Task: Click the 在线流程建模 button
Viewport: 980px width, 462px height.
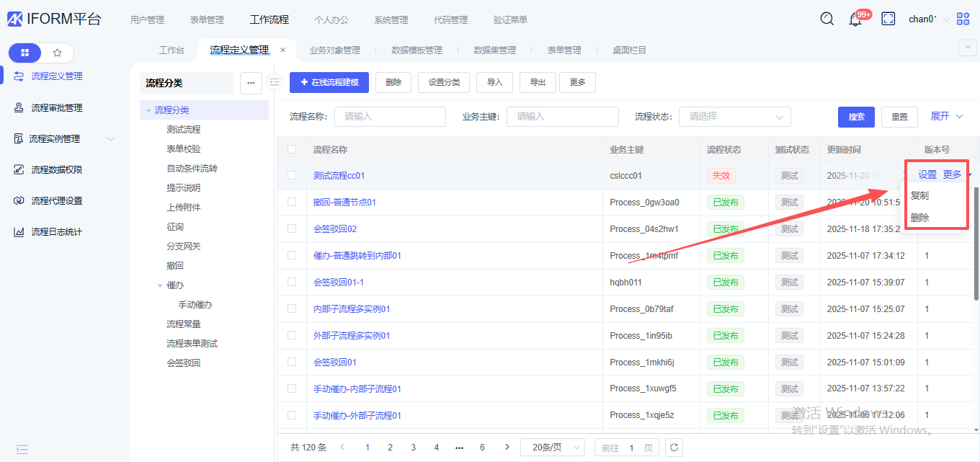Action: point(329,83)
